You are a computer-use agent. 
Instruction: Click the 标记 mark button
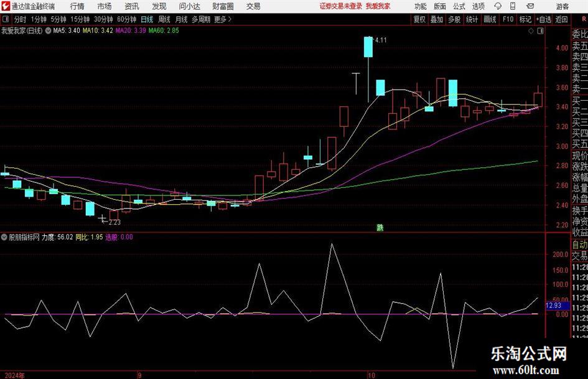(525, 19)
